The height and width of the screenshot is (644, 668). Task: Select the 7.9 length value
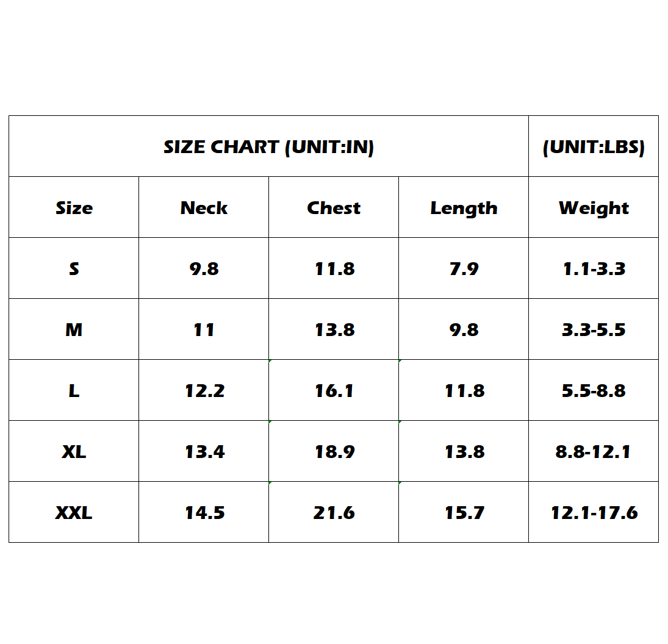(x=464, y=268)
